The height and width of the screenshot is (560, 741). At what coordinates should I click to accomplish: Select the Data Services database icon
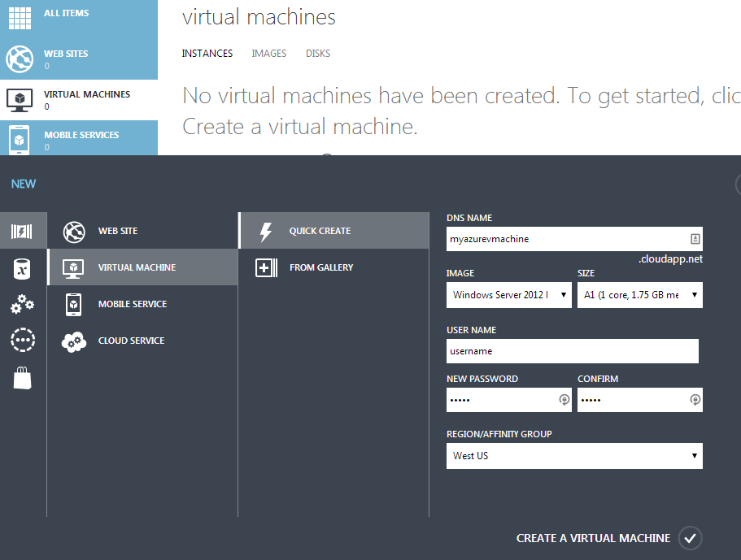tap(22, 269)
